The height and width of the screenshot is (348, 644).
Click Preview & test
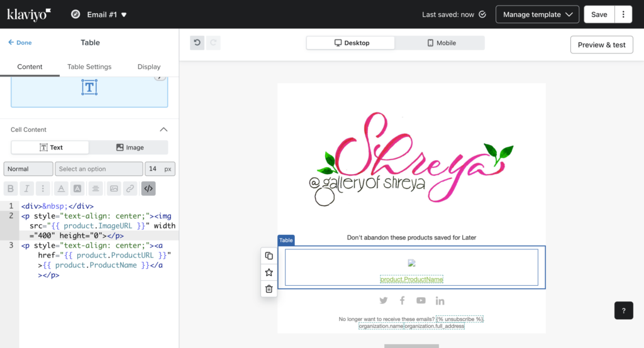(601, 45)
